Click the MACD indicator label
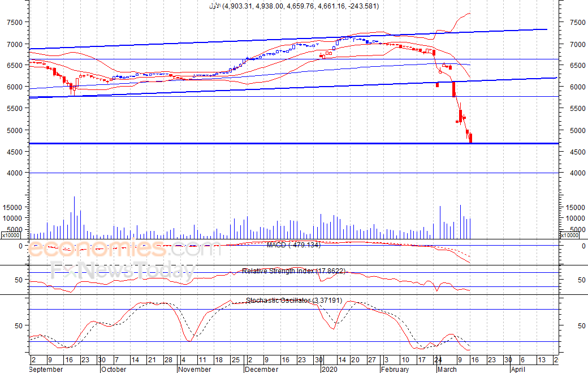The image size is (588, 373). (293, 245)
